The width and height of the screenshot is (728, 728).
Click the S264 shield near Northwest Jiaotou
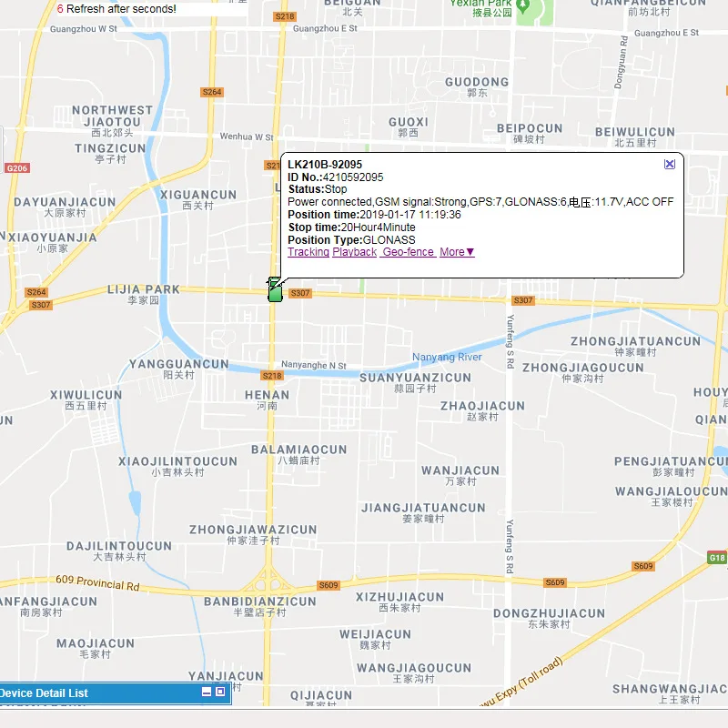click(212, 92)
